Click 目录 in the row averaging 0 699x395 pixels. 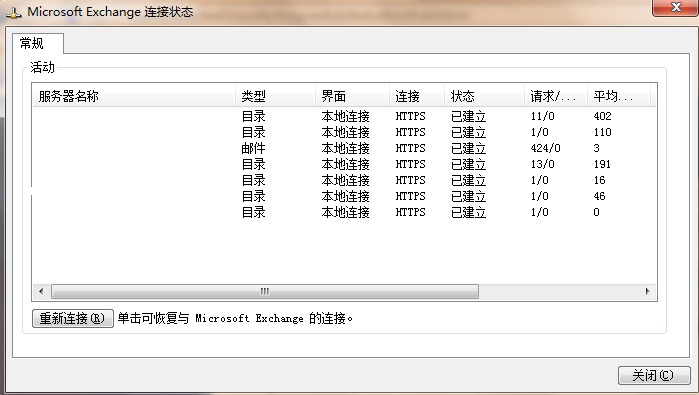click(253, 212)
